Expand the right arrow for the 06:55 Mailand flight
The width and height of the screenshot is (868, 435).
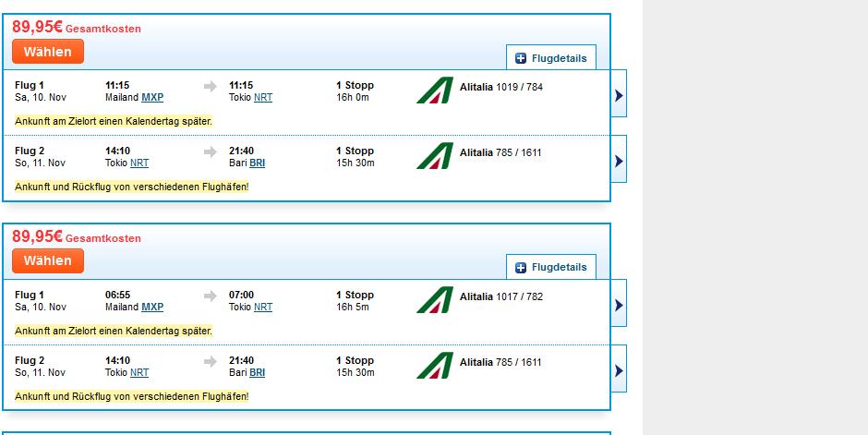(619, 303)
